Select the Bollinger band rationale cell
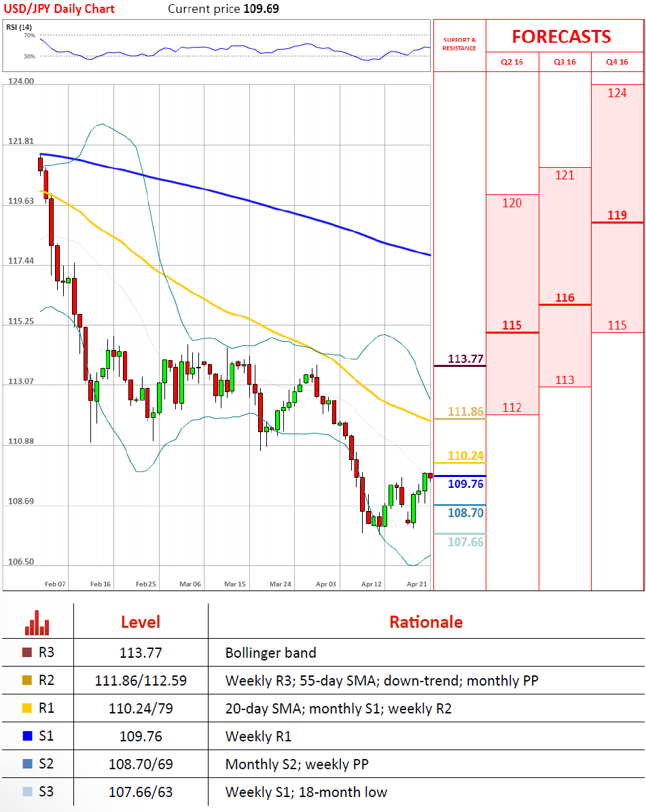This screenshot has height=812, width=646. point(270,653)
